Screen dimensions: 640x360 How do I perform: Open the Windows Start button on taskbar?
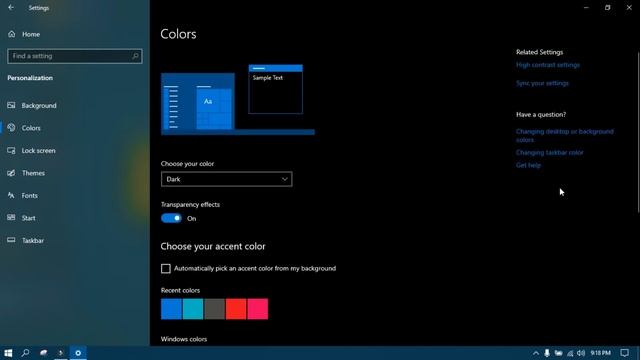[x=8, y=353]
